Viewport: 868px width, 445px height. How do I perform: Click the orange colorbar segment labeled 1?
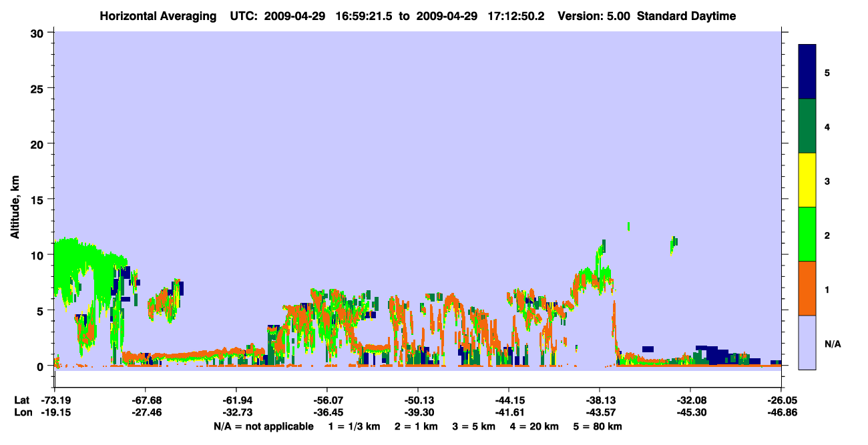click(807, 288)
